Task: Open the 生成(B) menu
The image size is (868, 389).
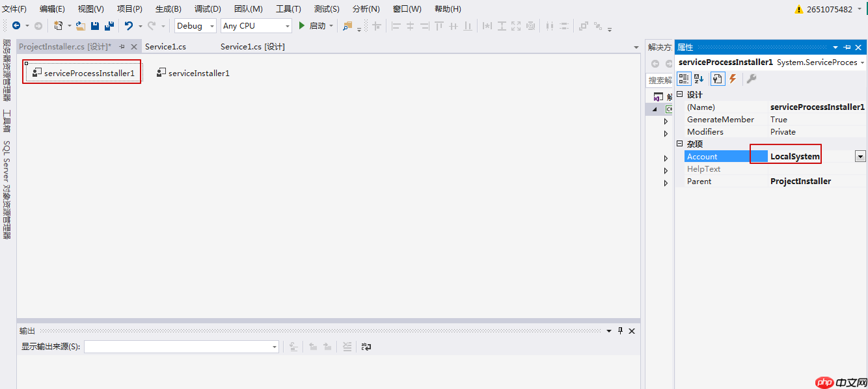Action: 168,9
